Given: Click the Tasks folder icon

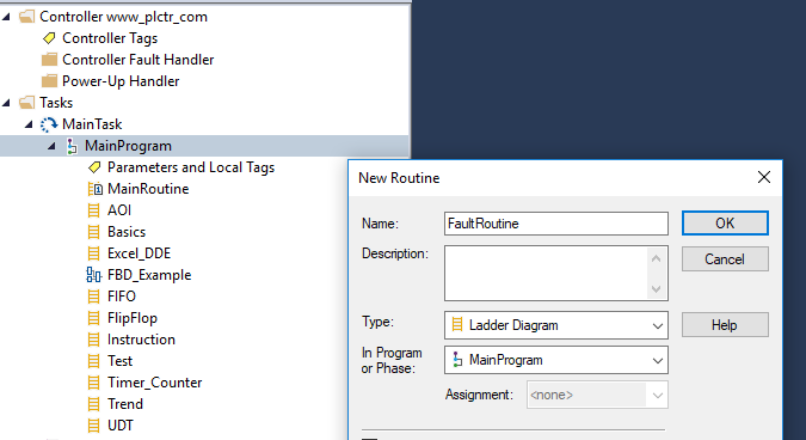Looking at the screenshot, I should (x=27, y=103).
